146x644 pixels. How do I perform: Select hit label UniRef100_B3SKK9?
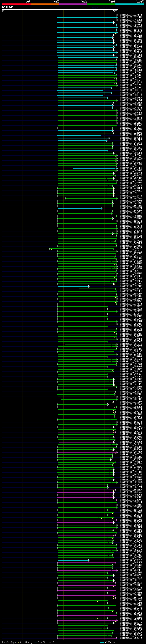click(x=131, y=135)
